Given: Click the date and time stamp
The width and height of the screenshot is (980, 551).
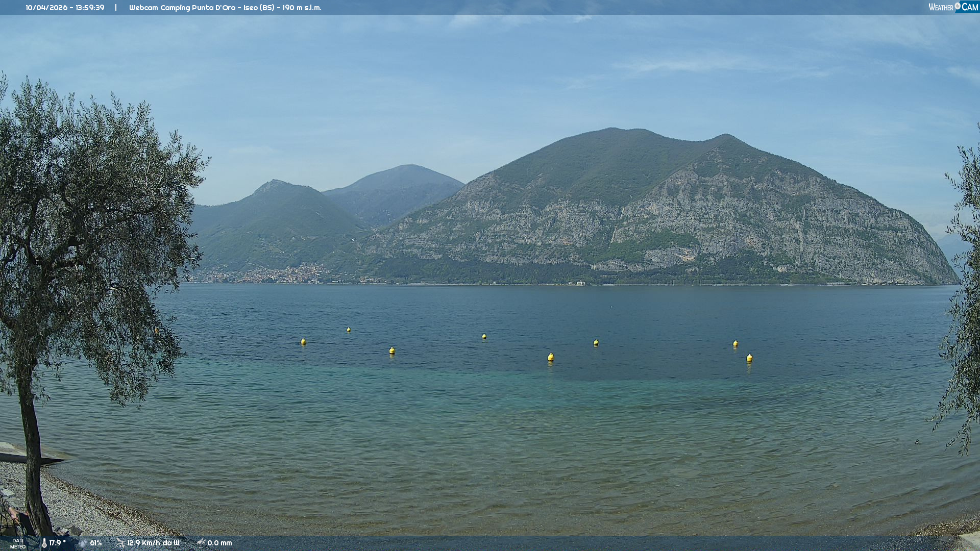Looking at the screenshot, I should 65,8.
